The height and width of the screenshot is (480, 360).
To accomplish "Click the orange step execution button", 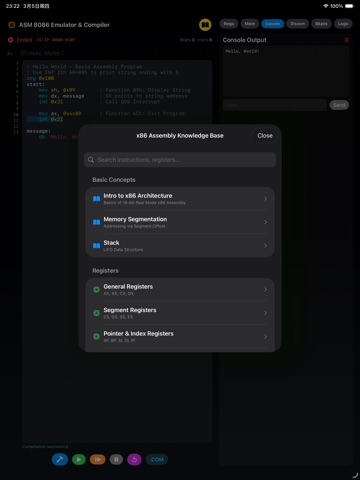I will point(97,460).
